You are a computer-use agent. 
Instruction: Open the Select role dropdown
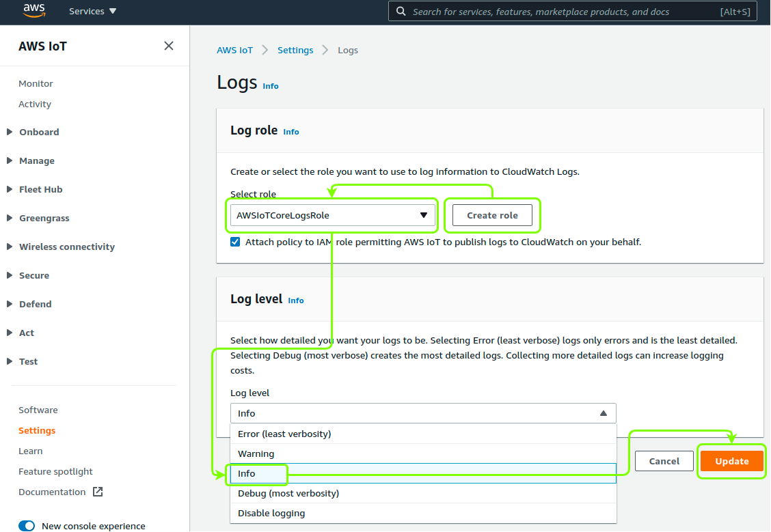(332, 215)
